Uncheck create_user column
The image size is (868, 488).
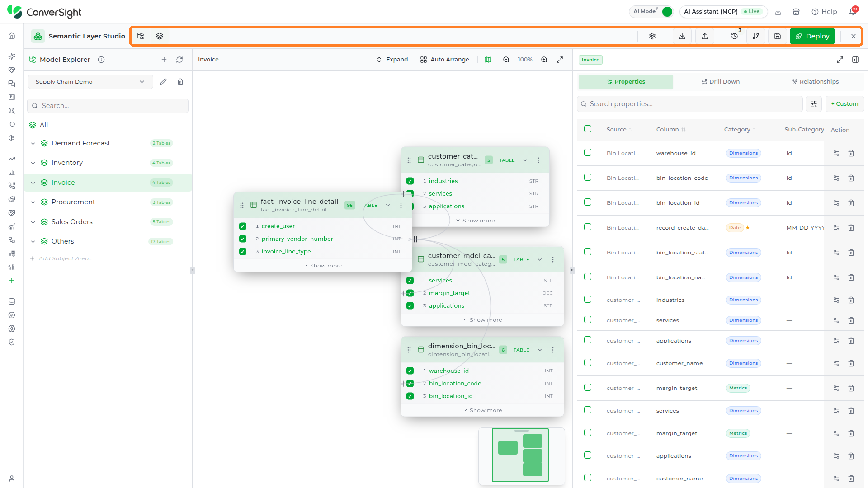(243, 226)
